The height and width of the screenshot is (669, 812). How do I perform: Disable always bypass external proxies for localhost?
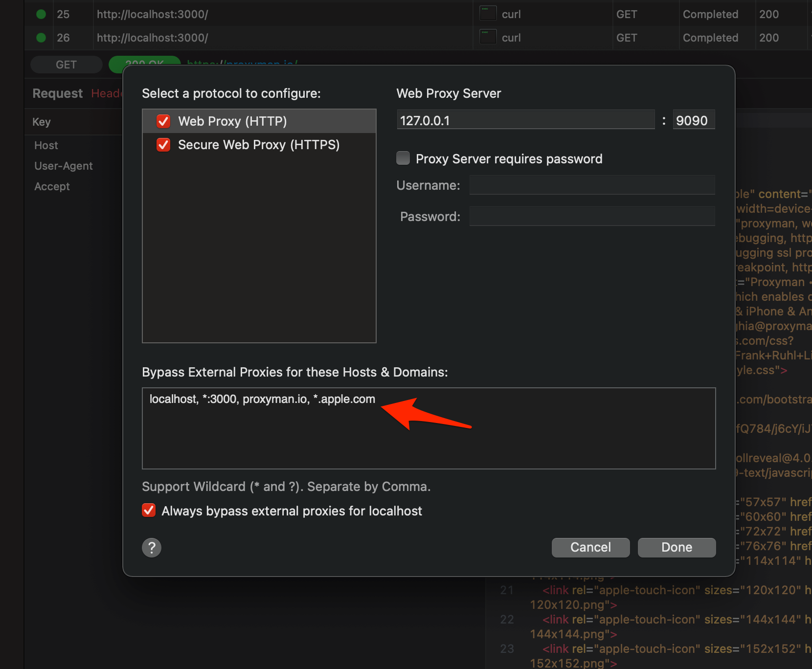[148, 510]
